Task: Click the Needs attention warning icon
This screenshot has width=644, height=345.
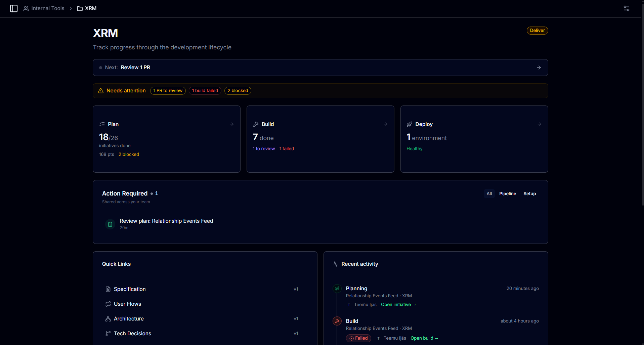Action: 100,91
